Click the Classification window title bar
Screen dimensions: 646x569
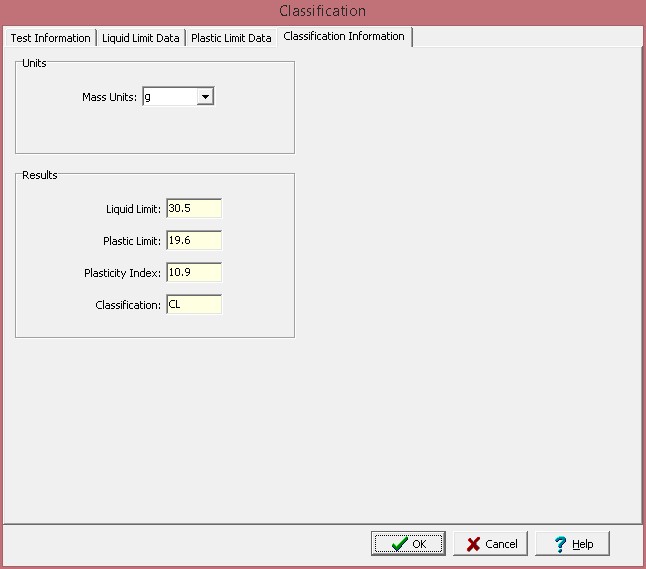click(x=322, y=11)
